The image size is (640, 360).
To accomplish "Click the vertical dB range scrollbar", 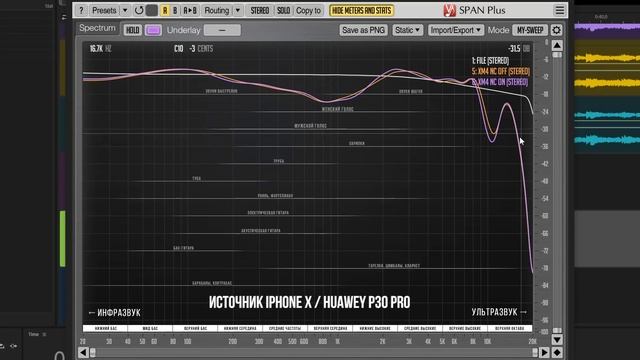I will [557, 192].
